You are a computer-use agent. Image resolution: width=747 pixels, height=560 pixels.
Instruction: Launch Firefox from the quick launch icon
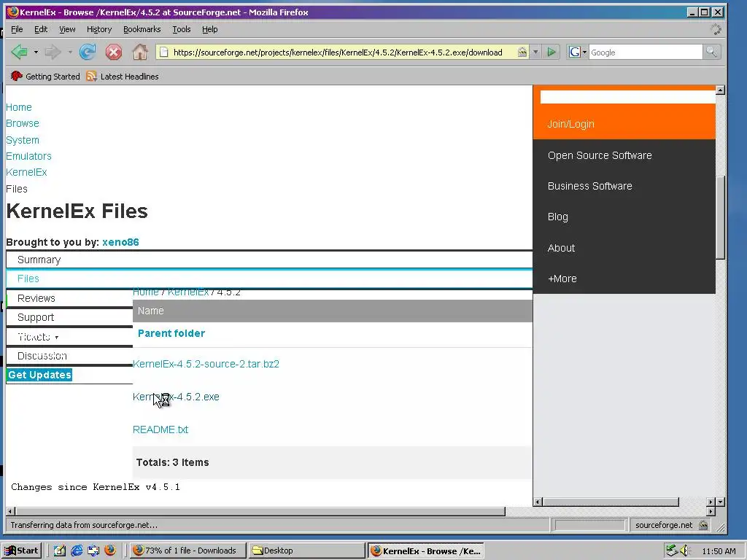coord(110,551)
